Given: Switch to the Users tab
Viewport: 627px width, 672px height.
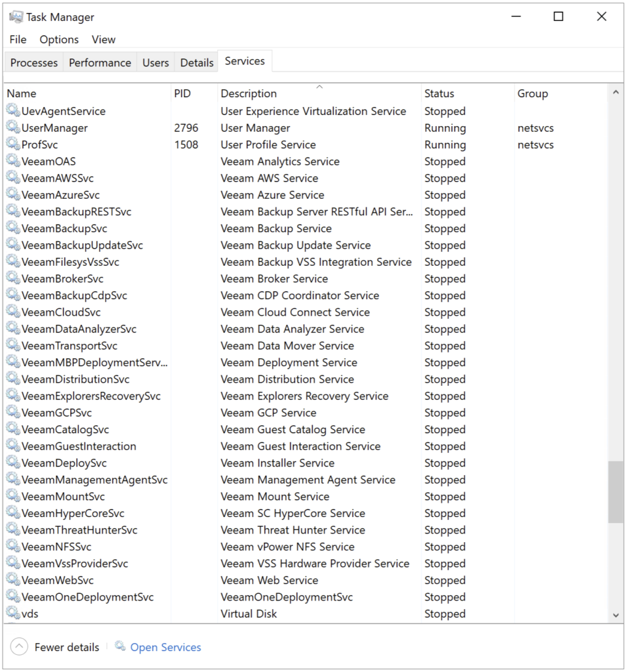Looking at the screenshot, I should (155, 62).
